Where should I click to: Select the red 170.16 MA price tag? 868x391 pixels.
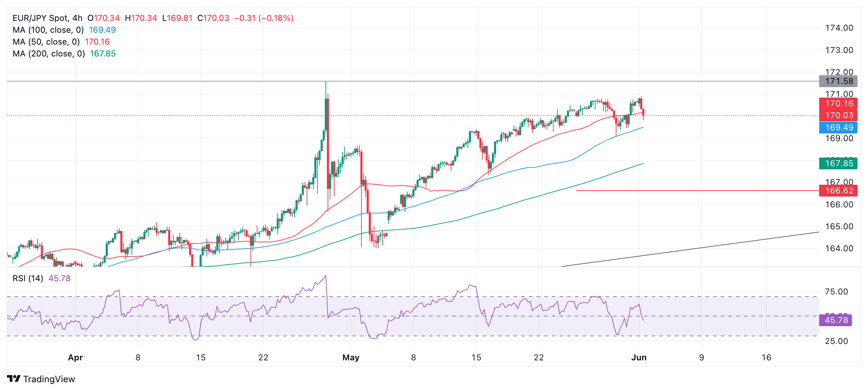point(838,103)
